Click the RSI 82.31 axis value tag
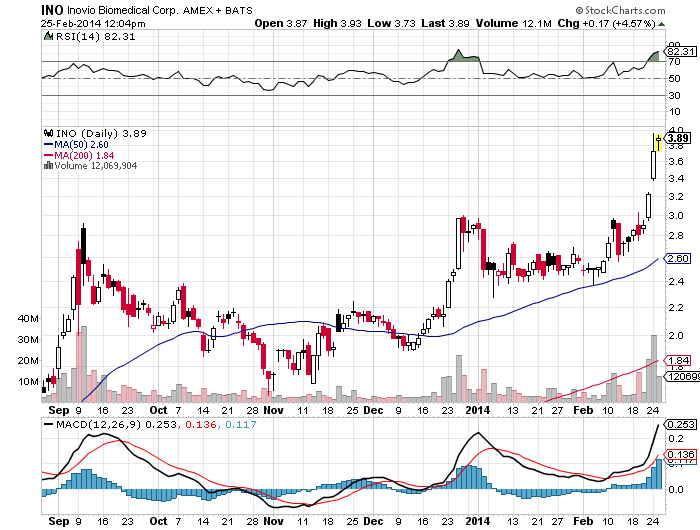Screen dimensions: 700x530 pyautogui.click(x=681, y=51)
